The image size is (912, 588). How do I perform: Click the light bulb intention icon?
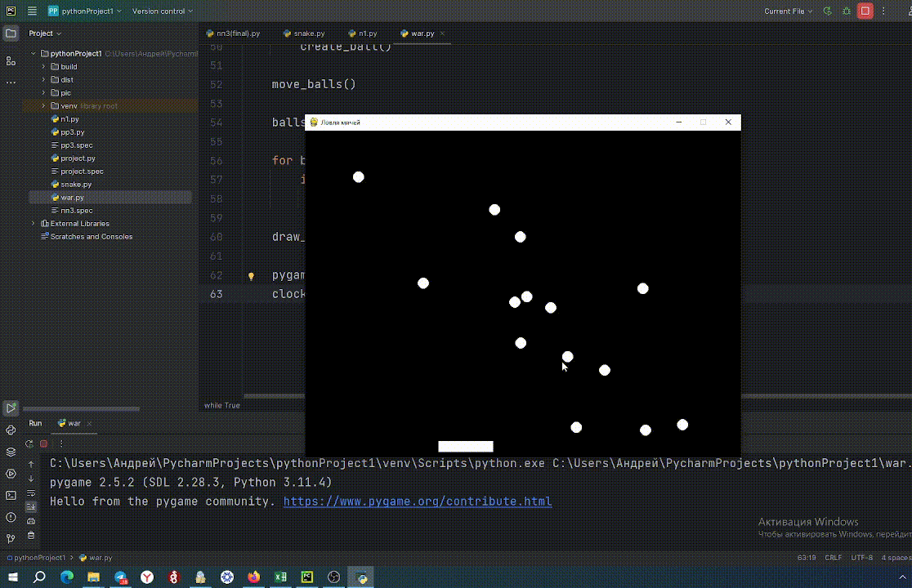[251, 276]
